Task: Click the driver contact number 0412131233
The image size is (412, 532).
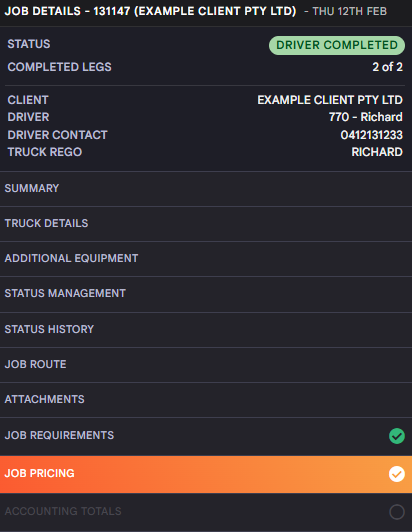Action: click(x=372, y=135)
